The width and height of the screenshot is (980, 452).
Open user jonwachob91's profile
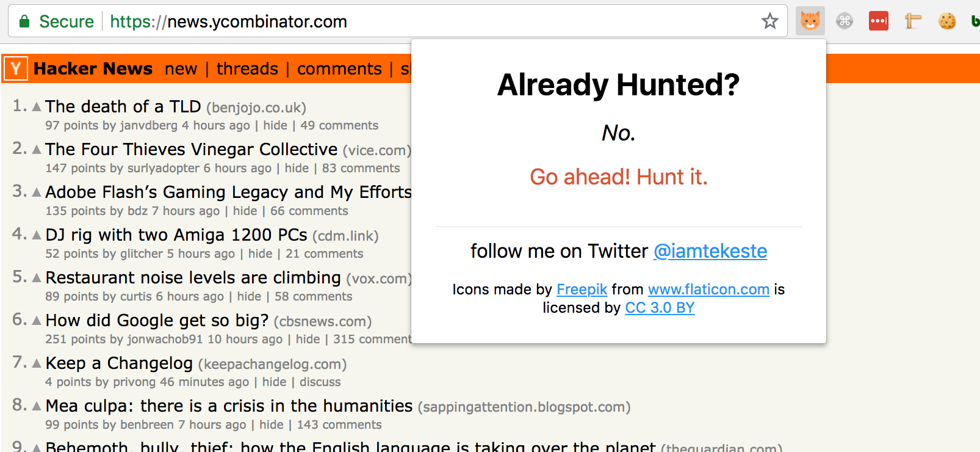point(165,339)
